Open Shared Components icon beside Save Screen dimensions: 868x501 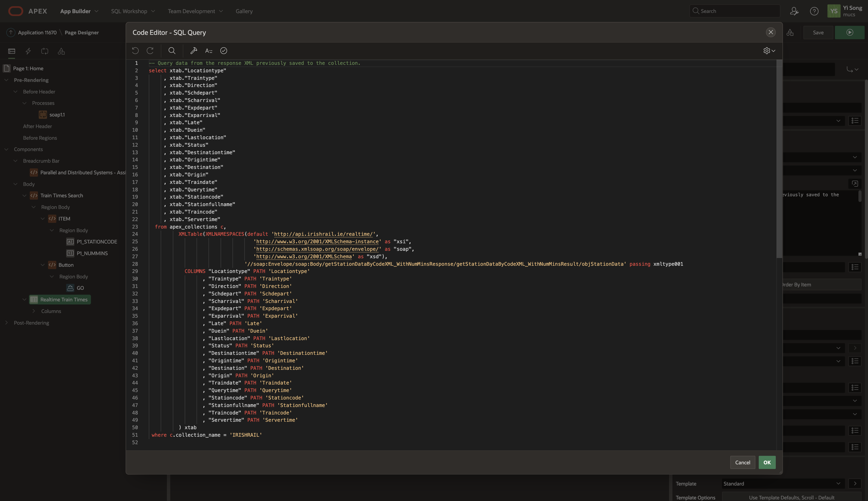click(x=790, y=32)
